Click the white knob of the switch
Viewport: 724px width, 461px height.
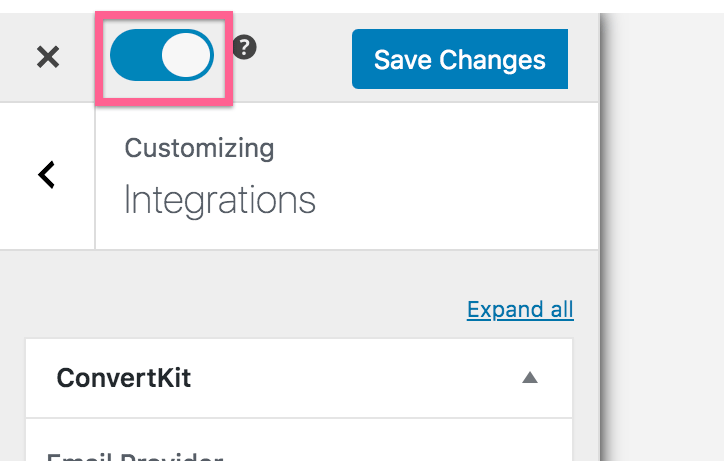186,55
